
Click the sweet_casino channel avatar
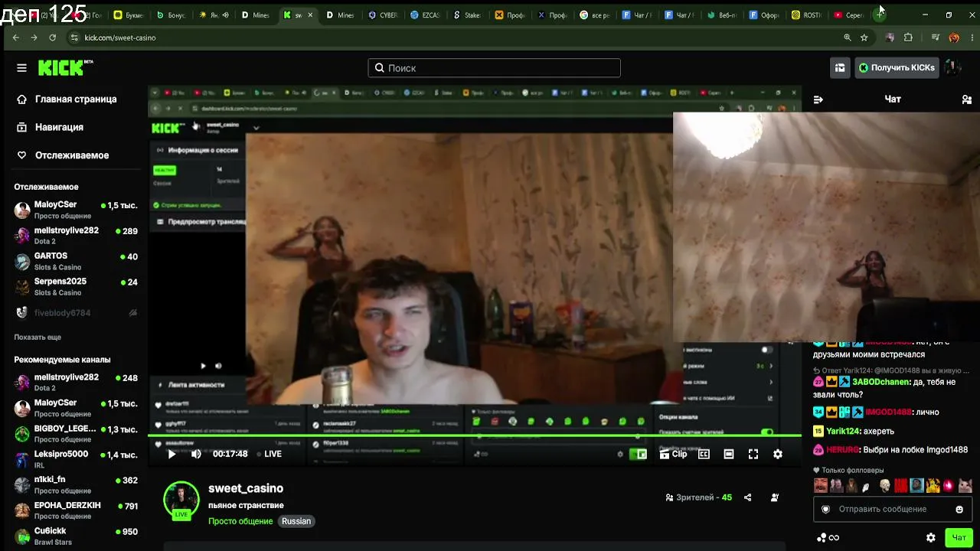click(181, 500)
